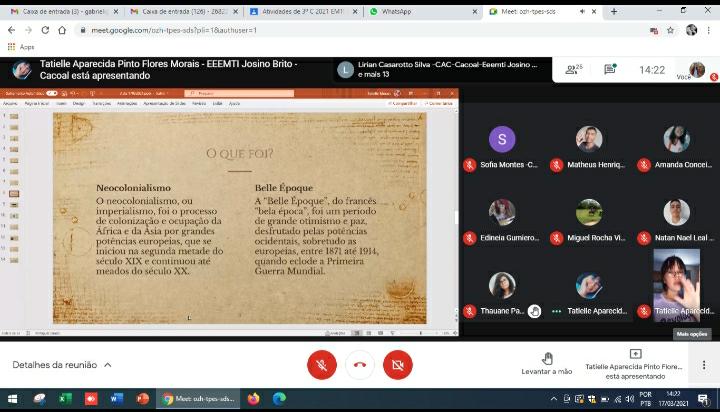720x412 pixels.
Task: Open Chrome three-dot menu
Action: [x=709, y=30]
